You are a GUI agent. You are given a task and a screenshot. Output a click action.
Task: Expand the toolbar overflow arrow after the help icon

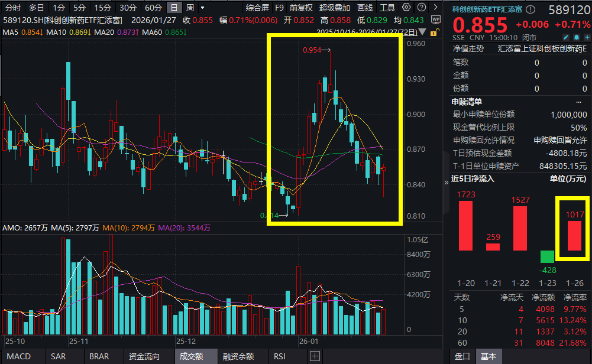435,7
